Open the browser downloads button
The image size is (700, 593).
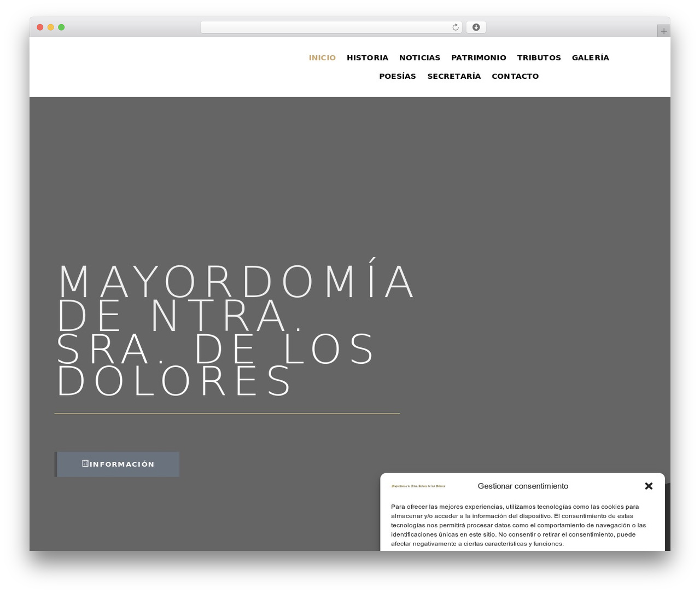[476, 27]
